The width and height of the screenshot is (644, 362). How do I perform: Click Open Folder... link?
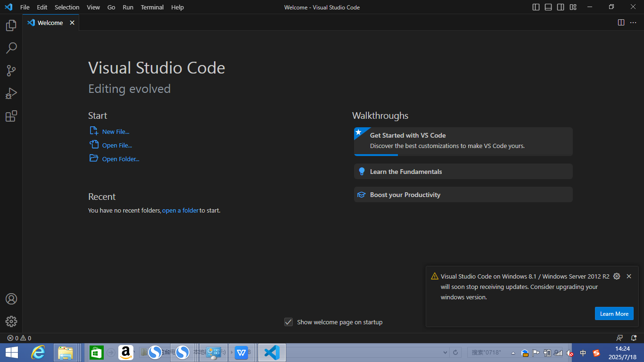click(121, 159)
